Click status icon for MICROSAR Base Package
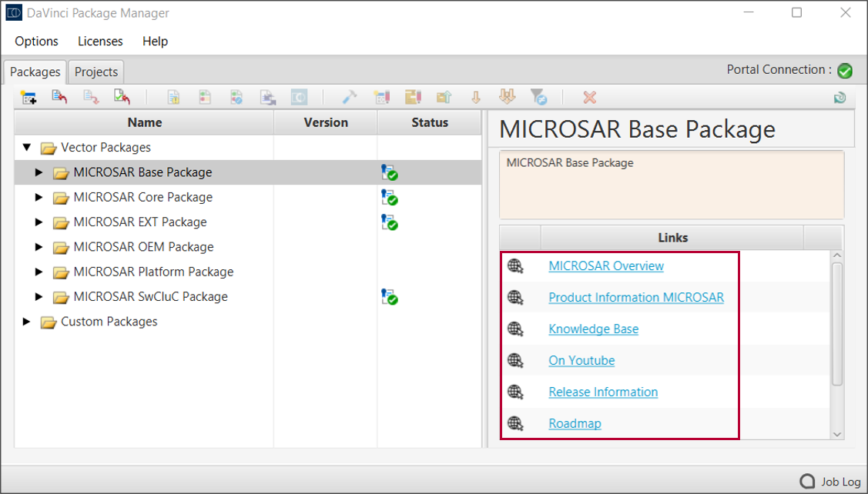Image resolution: width=868 pixels, height=494 pixels. [x=389, y=172]
